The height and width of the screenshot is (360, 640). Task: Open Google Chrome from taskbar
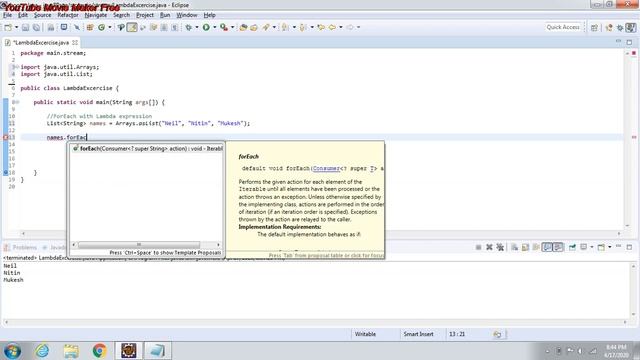point(99,351)
